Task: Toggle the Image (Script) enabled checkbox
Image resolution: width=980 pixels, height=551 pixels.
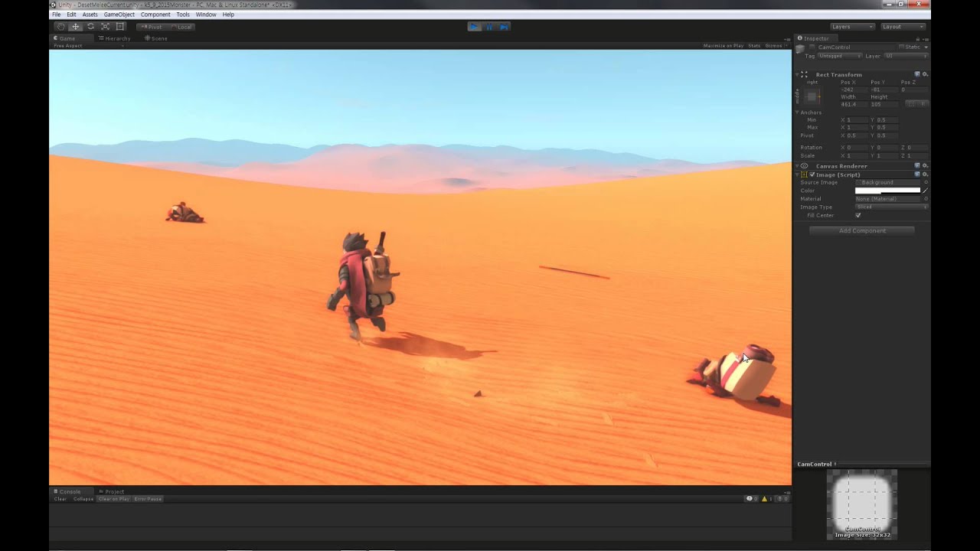Action: tap(812, 174)
